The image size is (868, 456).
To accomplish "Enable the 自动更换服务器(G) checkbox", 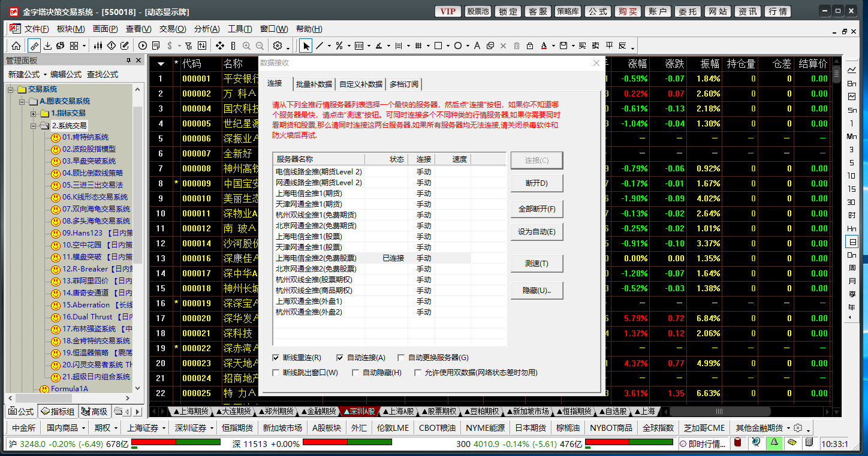I will pyautogui.click(x=401, y=358).
